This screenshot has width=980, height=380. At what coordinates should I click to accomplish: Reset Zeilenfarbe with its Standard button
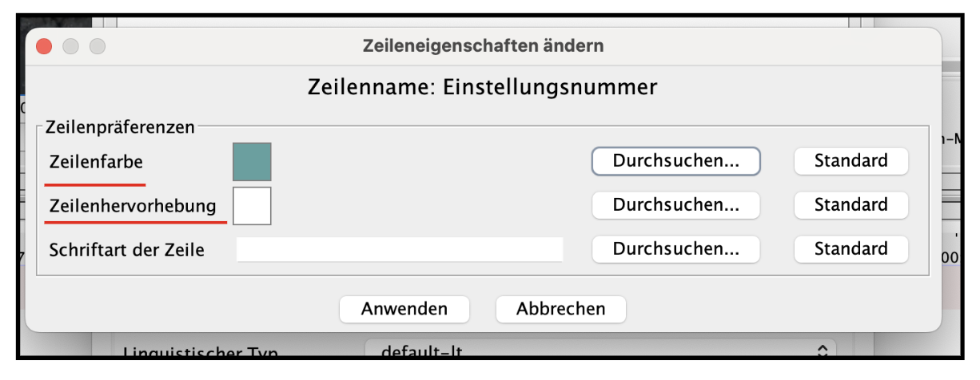(851, 160)
